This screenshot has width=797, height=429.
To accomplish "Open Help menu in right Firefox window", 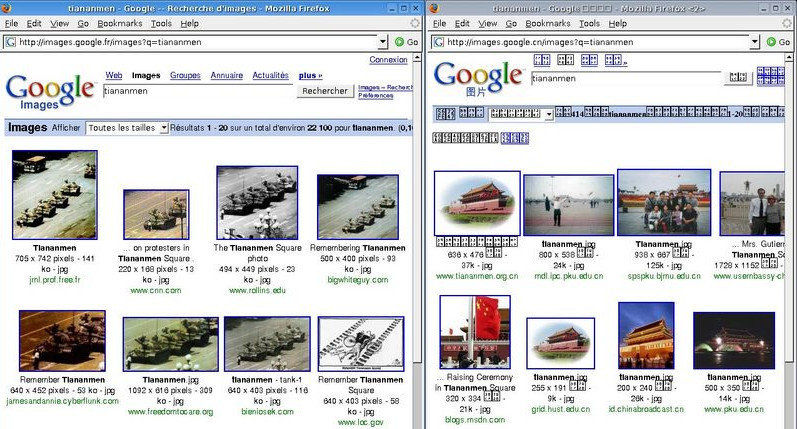I will coord(618,23).
